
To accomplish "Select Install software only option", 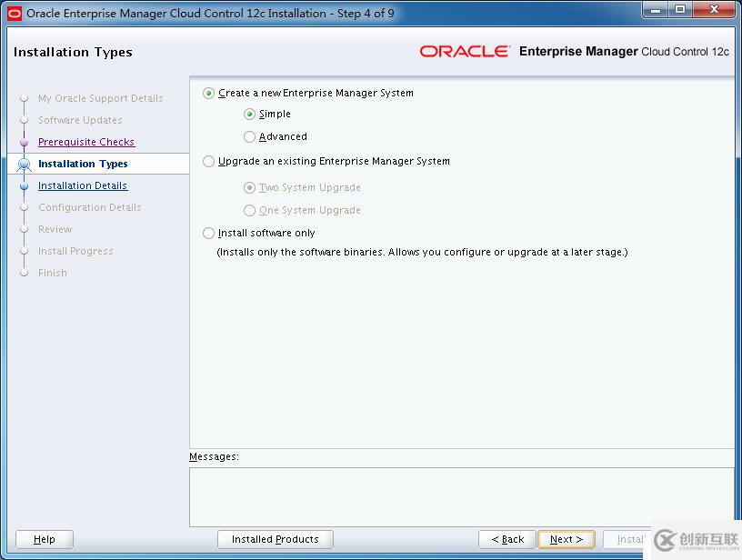I will click(x=207, y=233).
